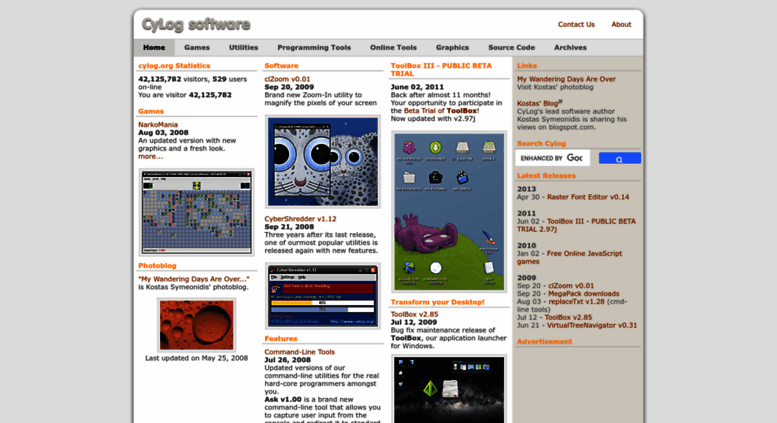This screenshot has width=777, height=423.
Task: Select the Online Tools tab
Action: [393, 48]
